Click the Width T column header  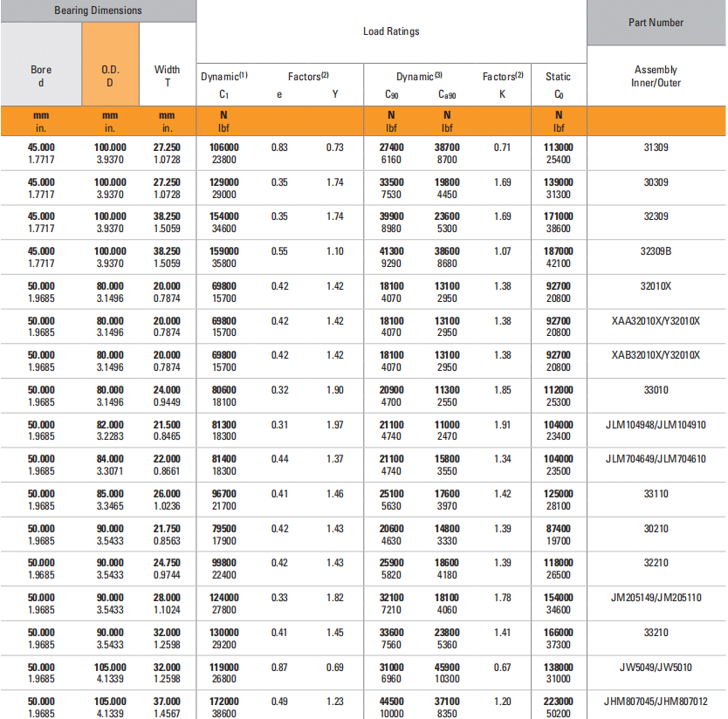(x=167, y=76)
